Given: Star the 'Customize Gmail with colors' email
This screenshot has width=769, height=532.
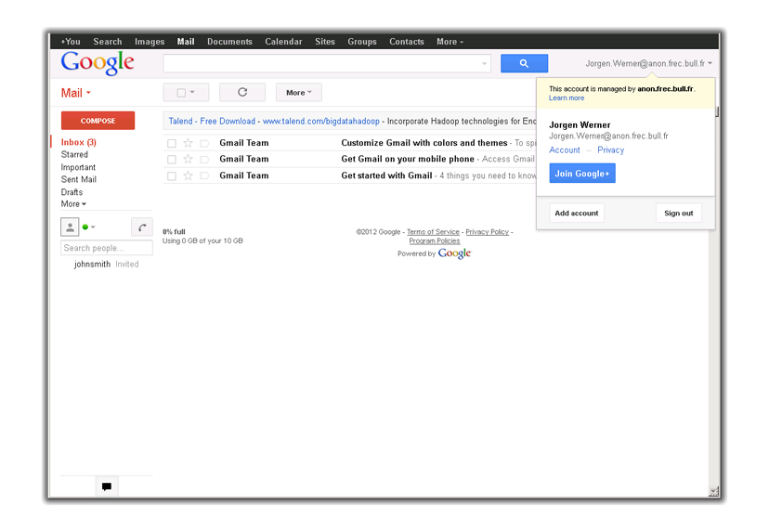Looking at the screenshot, I should tap(188, 143).
